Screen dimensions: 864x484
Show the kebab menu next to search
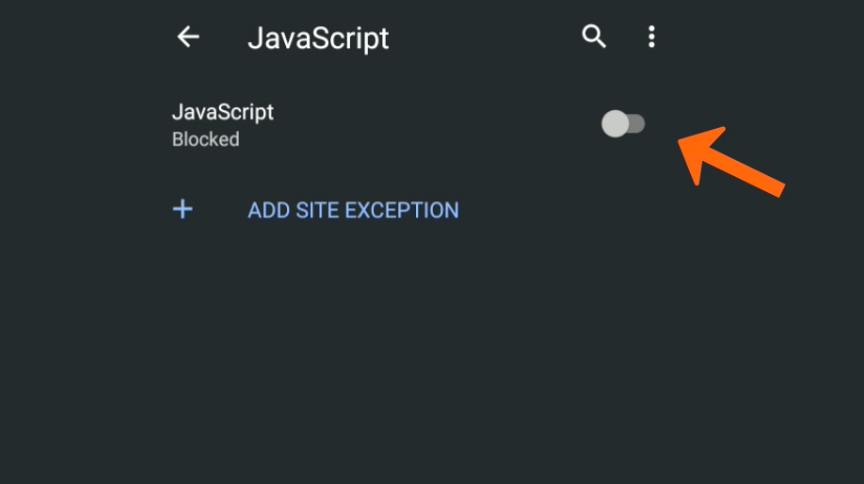pyautogui.click(x=652, y=37)
